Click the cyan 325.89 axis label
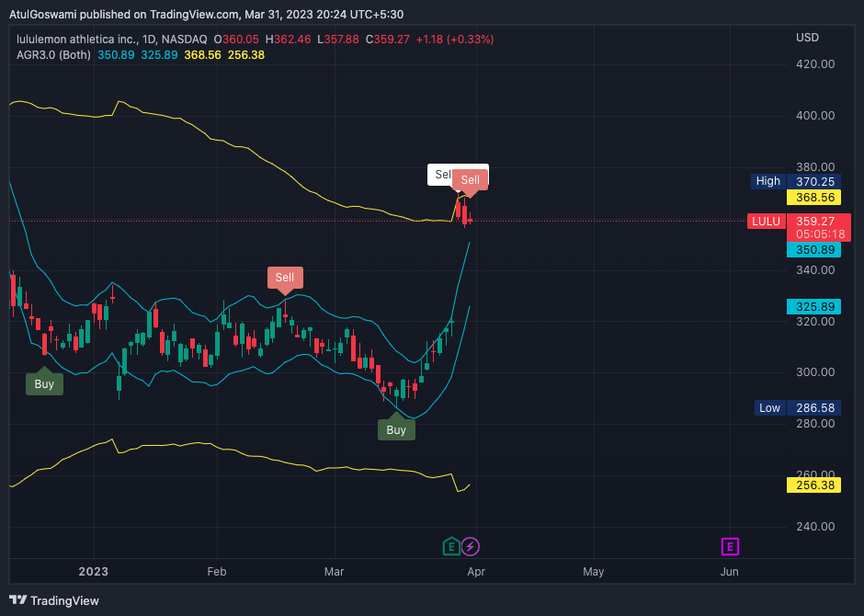 pos(813,306)
